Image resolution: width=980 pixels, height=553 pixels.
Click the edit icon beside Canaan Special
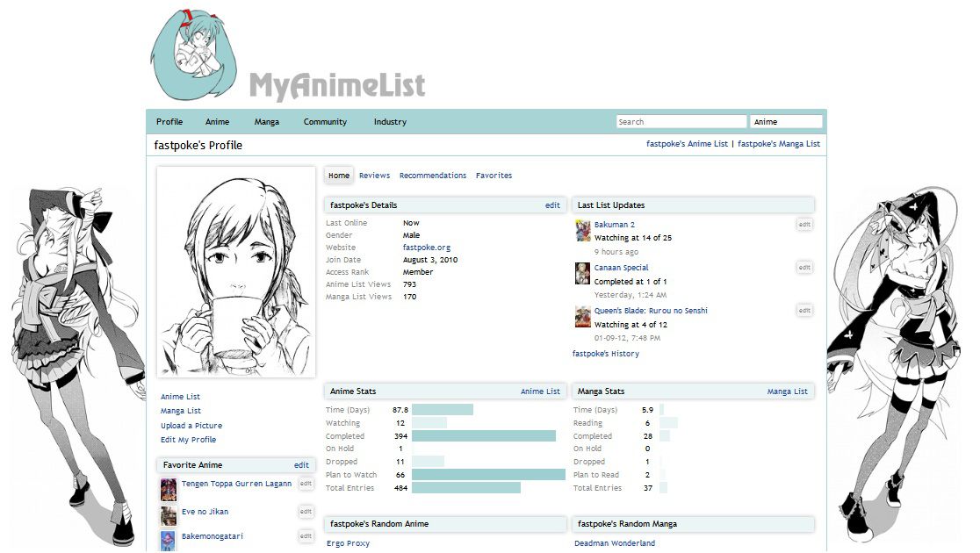[804, 267]
